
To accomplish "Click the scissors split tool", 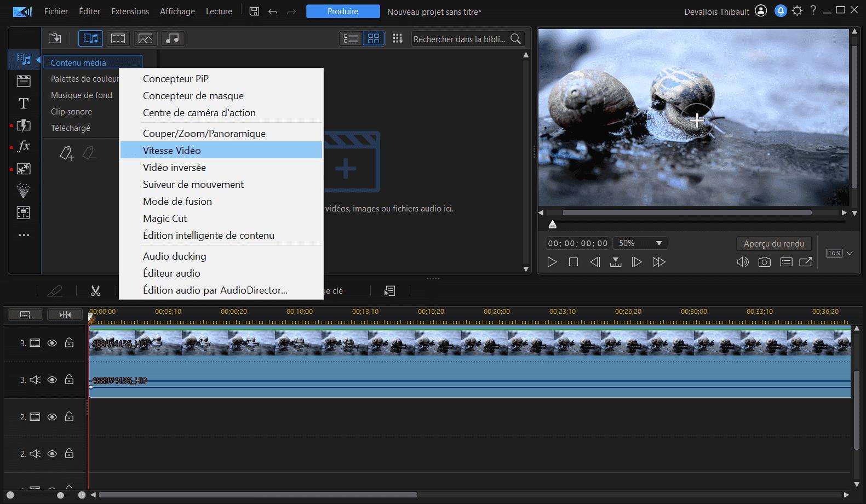I will tap(95, 291).
